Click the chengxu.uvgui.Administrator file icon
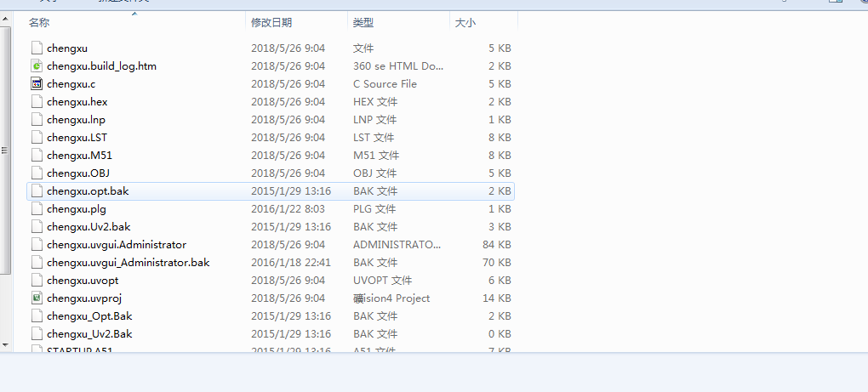868x392 pixels. tap(37, 244)
